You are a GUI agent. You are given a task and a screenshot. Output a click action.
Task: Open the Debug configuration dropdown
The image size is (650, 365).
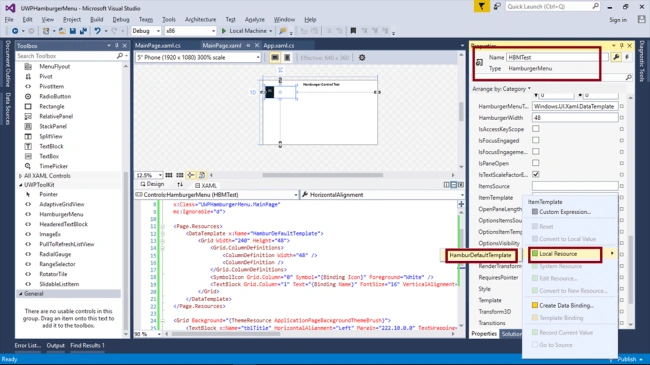click(146, 31)
